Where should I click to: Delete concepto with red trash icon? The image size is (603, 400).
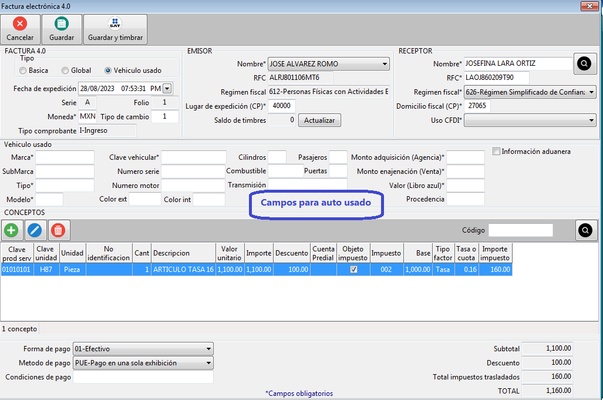coord(58,230)
